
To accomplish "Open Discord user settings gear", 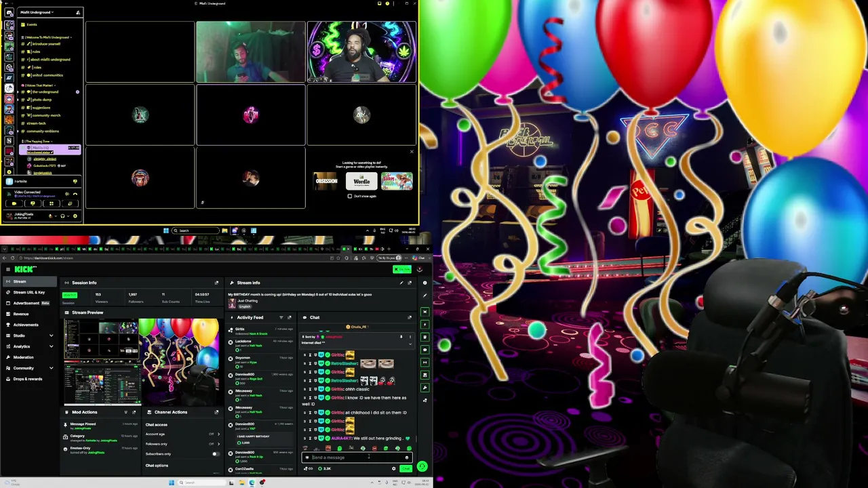I will tap(75, 216).
